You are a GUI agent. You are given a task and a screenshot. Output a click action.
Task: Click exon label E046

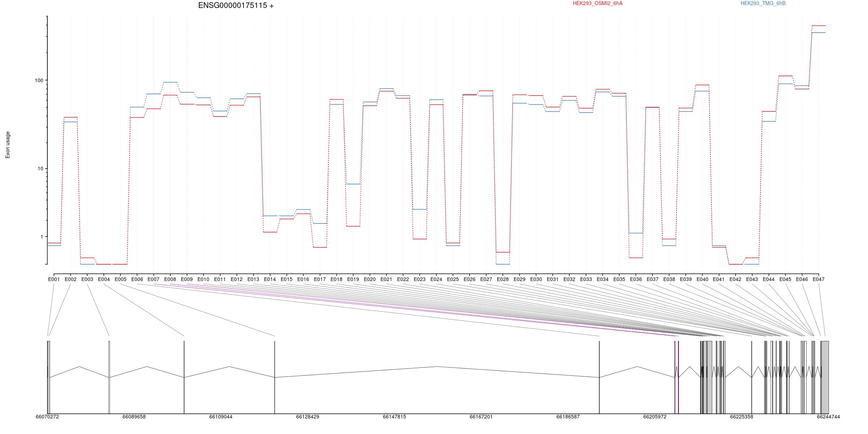click(803, 279)
